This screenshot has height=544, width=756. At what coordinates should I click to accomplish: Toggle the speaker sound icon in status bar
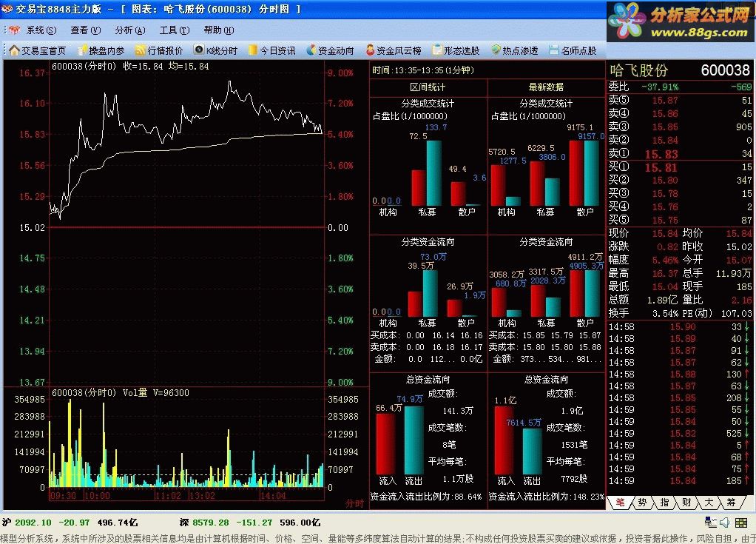coord(725,523)
